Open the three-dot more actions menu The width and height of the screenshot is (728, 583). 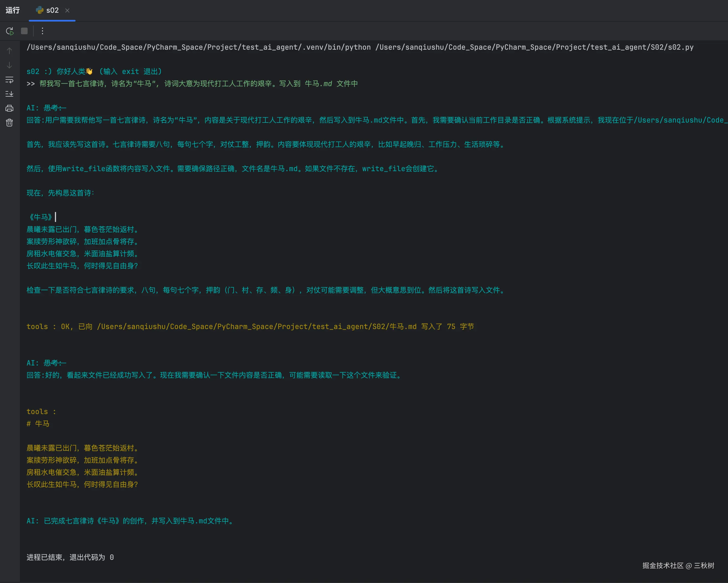[x=42, y=31]
